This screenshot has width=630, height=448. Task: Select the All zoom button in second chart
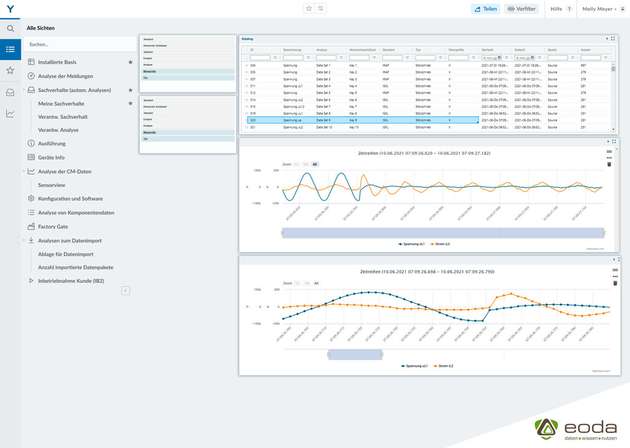tap(316, 283)
